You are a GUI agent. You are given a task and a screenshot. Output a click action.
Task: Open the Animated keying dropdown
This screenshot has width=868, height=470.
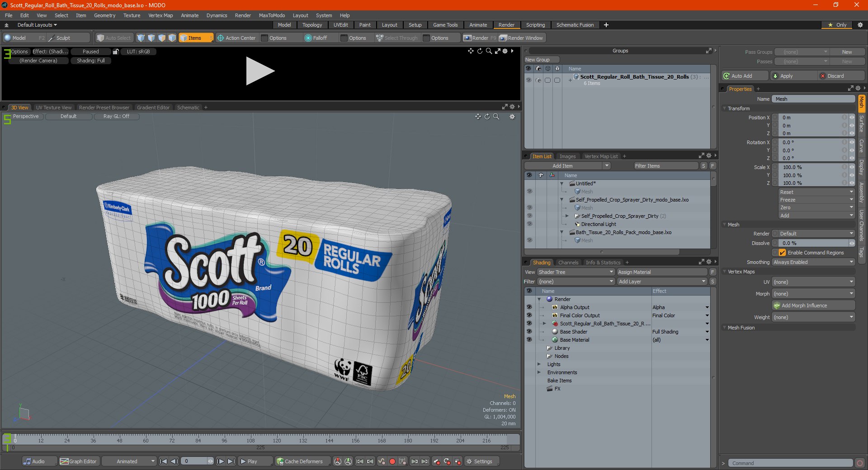click(129, 461)
